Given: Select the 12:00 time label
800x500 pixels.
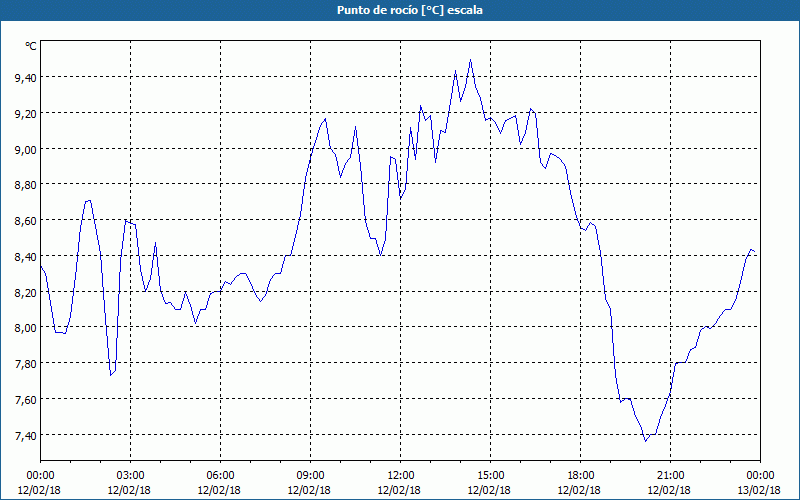Looking at the screenshot, I should (x=401, y=476).
